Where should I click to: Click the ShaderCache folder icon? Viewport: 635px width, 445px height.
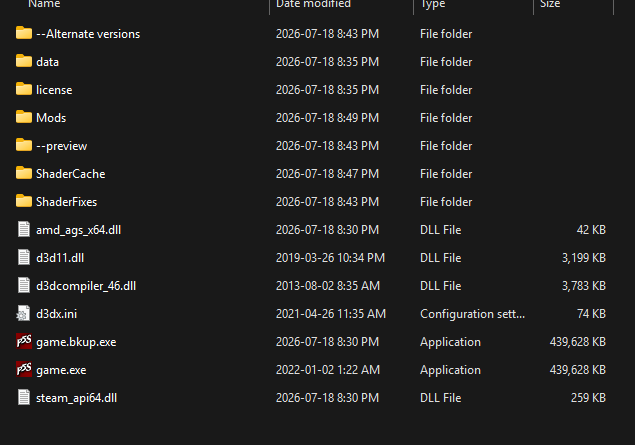pyautogui.click(x=24, y=173)
